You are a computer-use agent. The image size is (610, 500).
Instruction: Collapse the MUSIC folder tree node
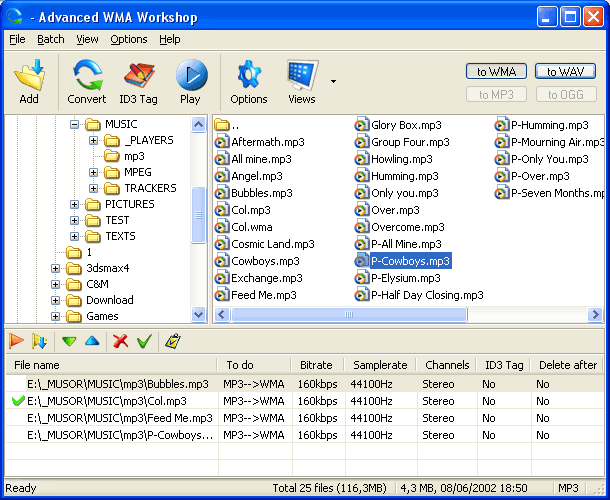point(74,125)
